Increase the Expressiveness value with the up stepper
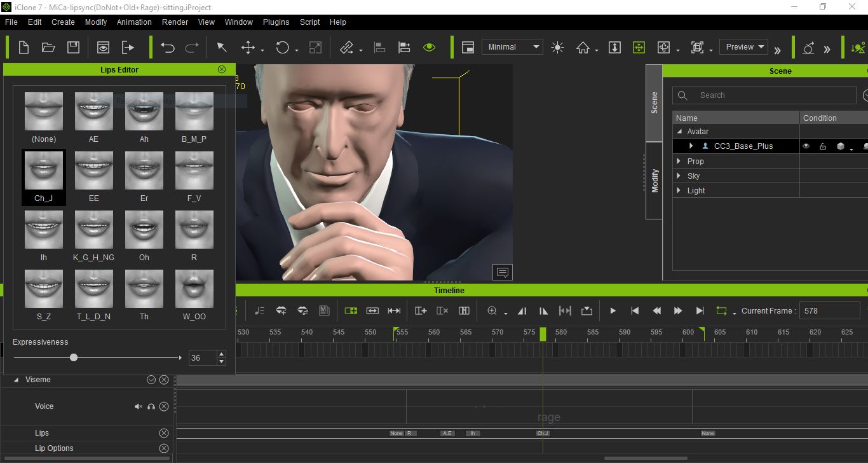This screenshot has height=463, width=868. click(x=221, y=354)
